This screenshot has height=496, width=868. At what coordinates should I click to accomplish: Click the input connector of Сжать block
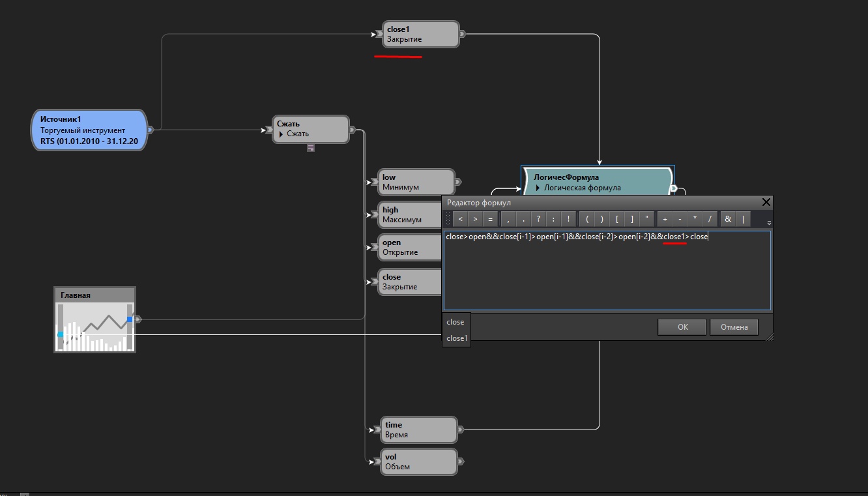268,130
